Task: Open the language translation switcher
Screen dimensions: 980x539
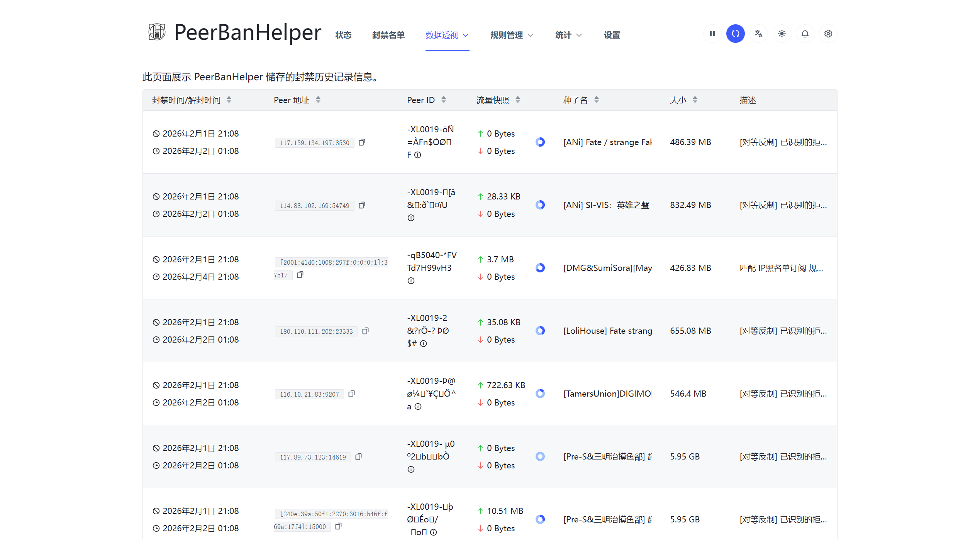Action: (x=758, y=34)
